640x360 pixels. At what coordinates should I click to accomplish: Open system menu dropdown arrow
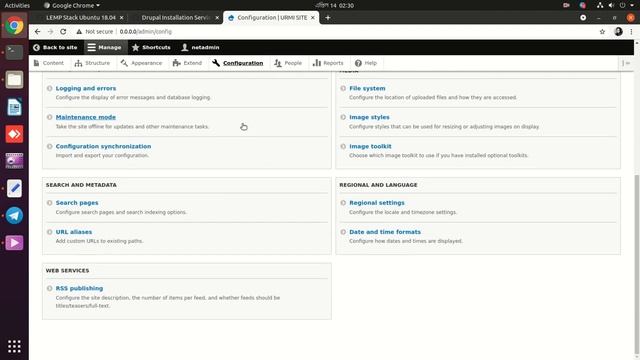(632, 5)
